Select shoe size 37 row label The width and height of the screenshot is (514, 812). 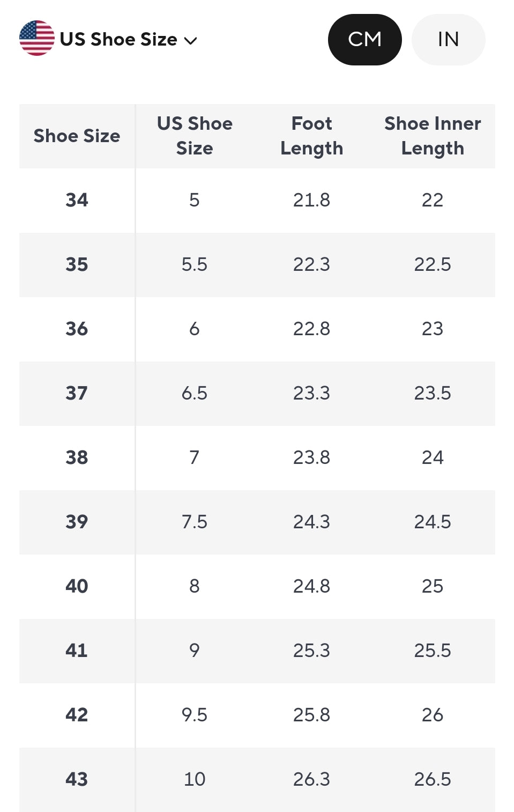click(77, 393)
